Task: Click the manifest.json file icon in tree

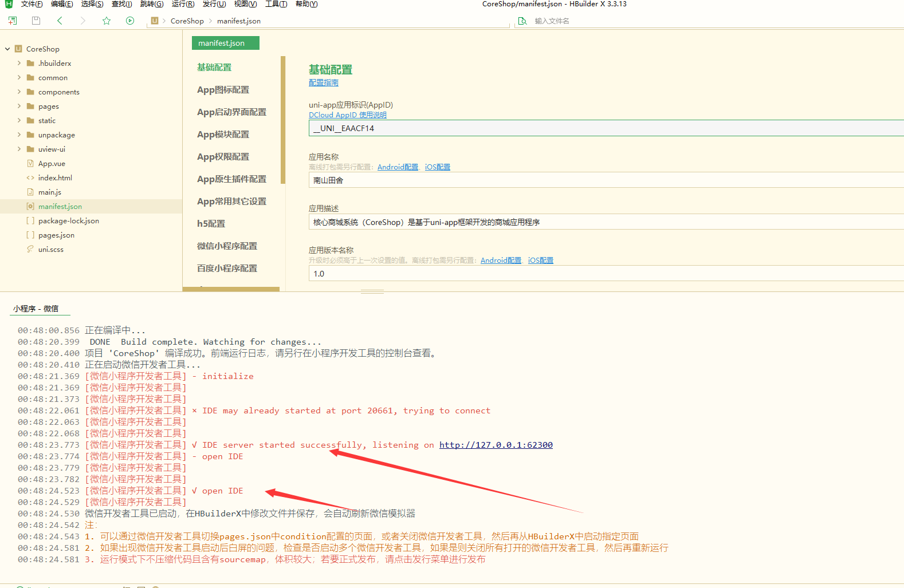Action: click(30, 207)
